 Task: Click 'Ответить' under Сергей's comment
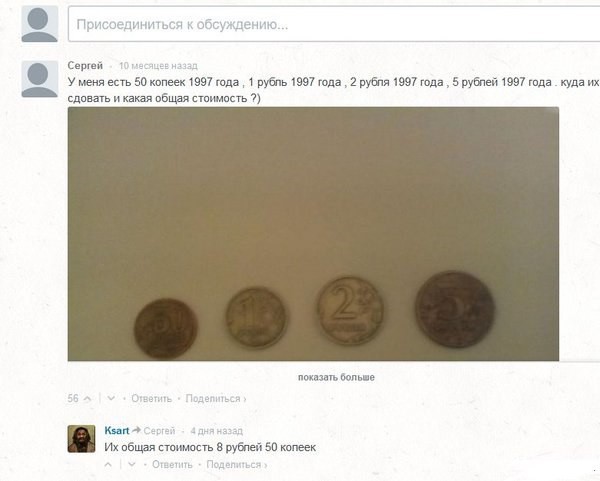tap(152, 399)
